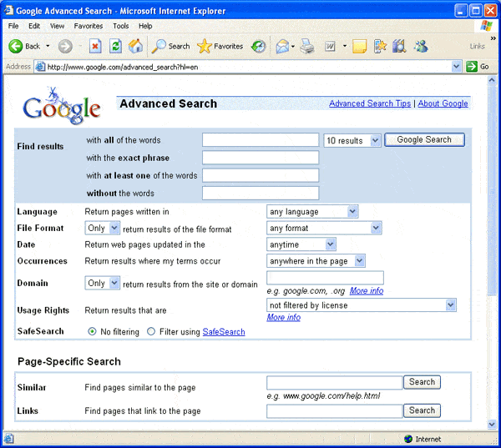Click Search button for Links pages
Screen dimensions: 501x448
point(422,410)
